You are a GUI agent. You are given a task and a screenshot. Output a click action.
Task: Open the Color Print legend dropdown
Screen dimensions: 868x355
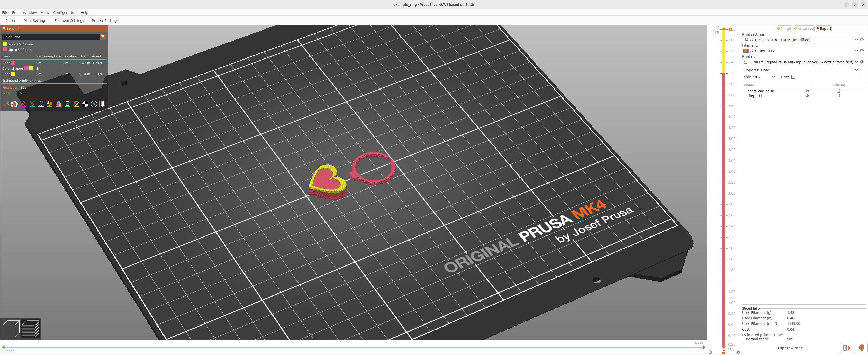coord(103,36)
